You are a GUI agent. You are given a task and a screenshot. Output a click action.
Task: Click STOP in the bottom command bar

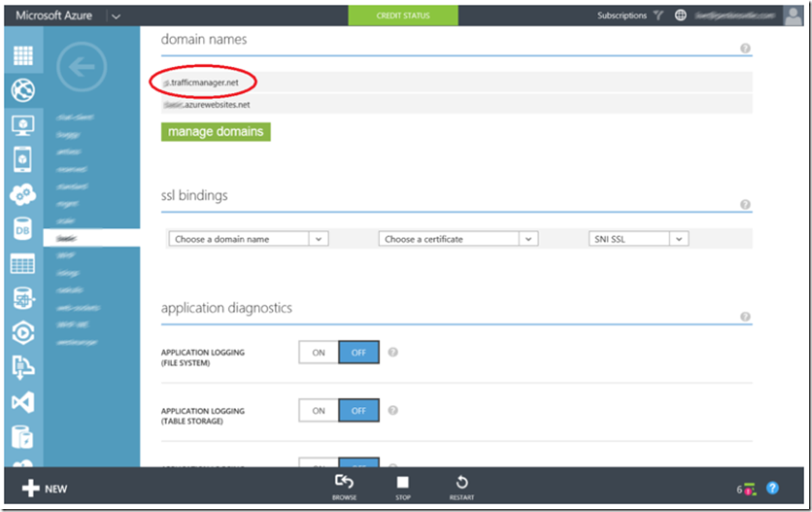(x=403, y=487)
